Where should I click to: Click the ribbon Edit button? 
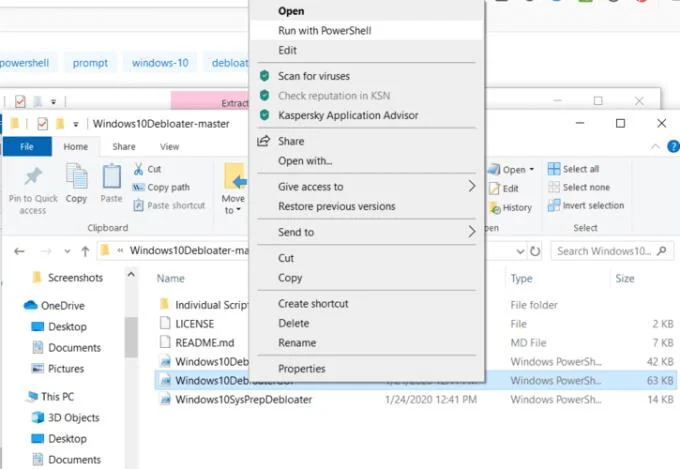[x=504, y=189]
